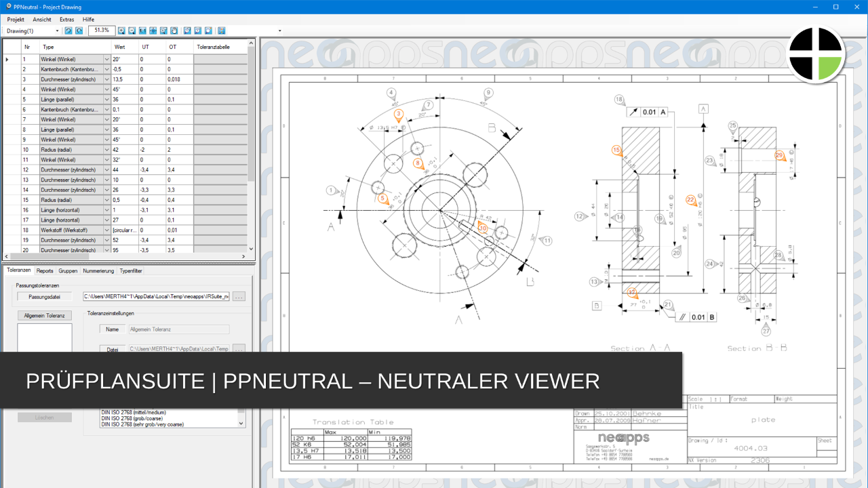This screenshot has height=488, width=868.
Task: Click balloon 27 below Section B-B view
Action: [766, 331]
